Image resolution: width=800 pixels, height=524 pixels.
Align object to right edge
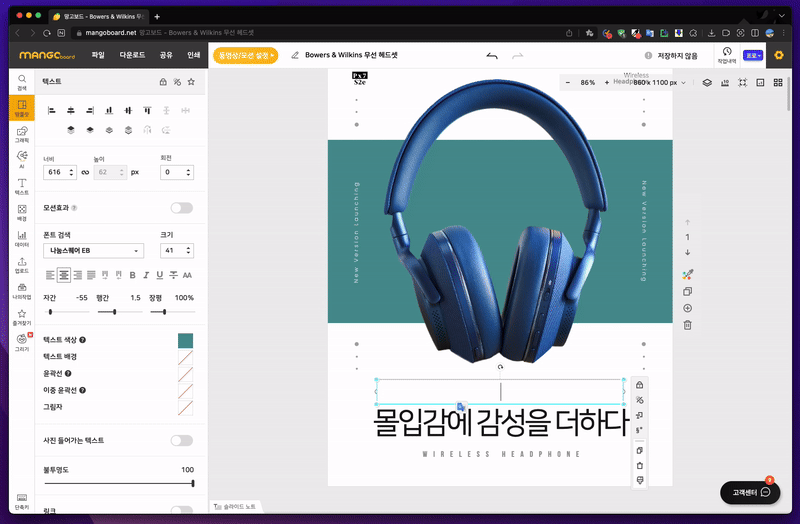point(90,110)
